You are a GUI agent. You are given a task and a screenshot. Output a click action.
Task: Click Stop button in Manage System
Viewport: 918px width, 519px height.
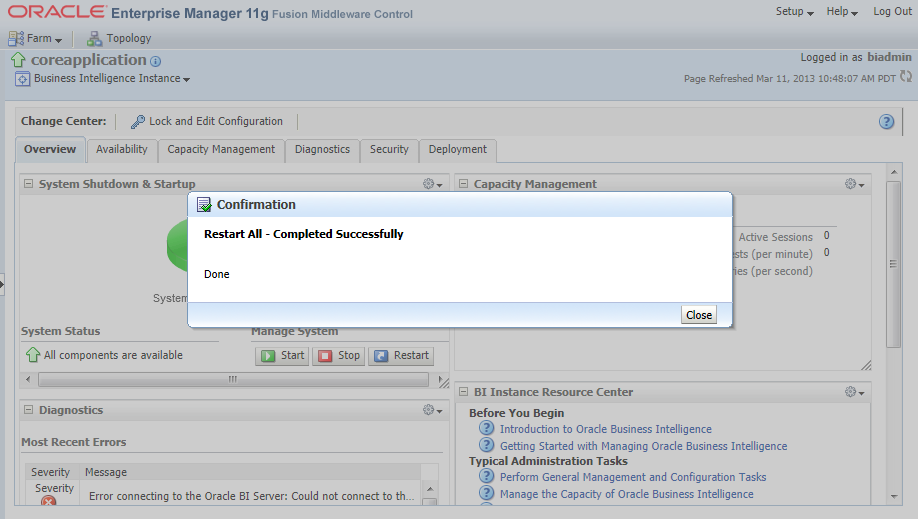coord(340,356)
